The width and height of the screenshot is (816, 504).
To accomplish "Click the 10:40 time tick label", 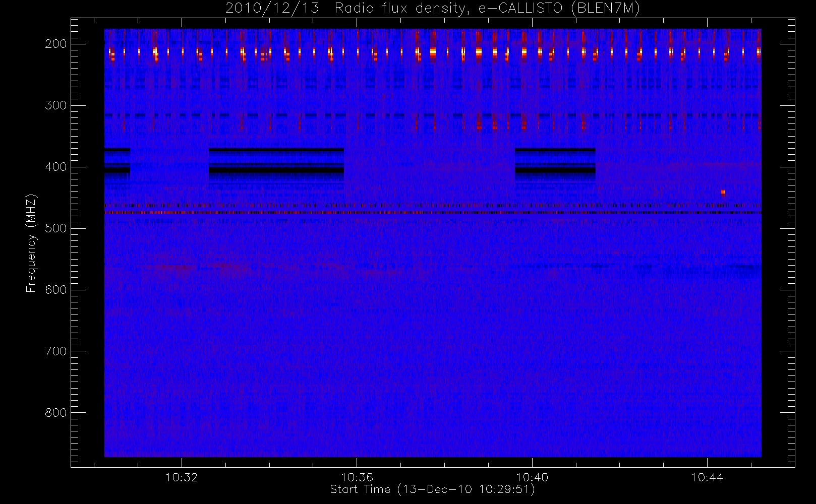I will tap(532, 477).
